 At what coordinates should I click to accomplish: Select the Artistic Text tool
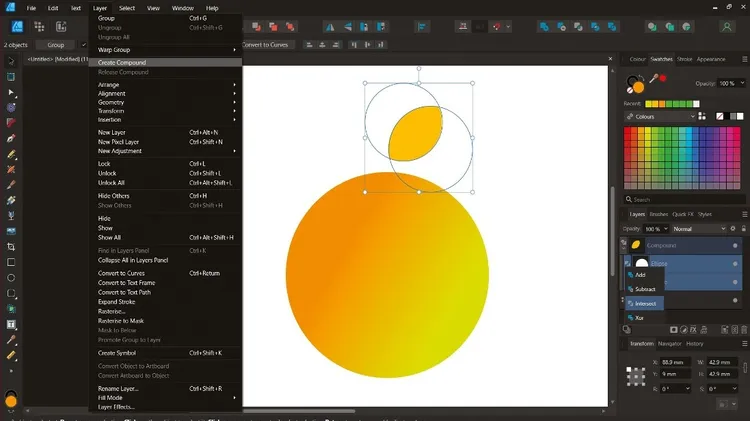(11, 324)
